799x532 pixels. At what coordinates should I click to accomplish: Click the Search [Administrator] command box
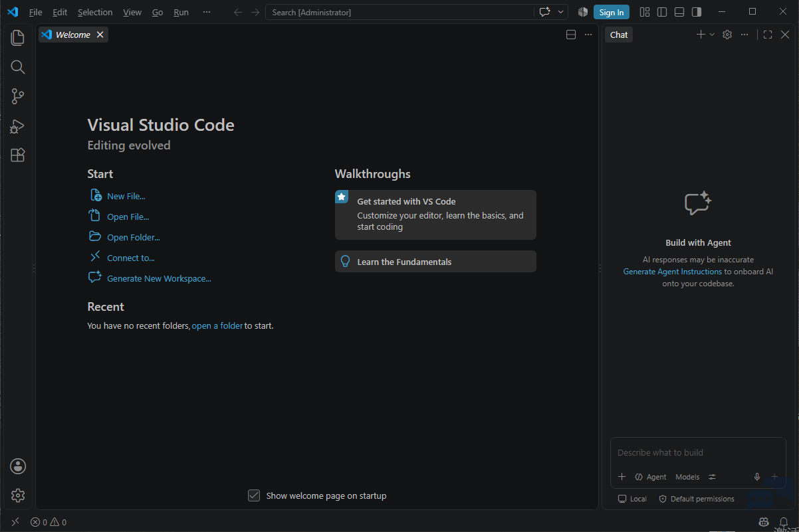pos(399,12)
